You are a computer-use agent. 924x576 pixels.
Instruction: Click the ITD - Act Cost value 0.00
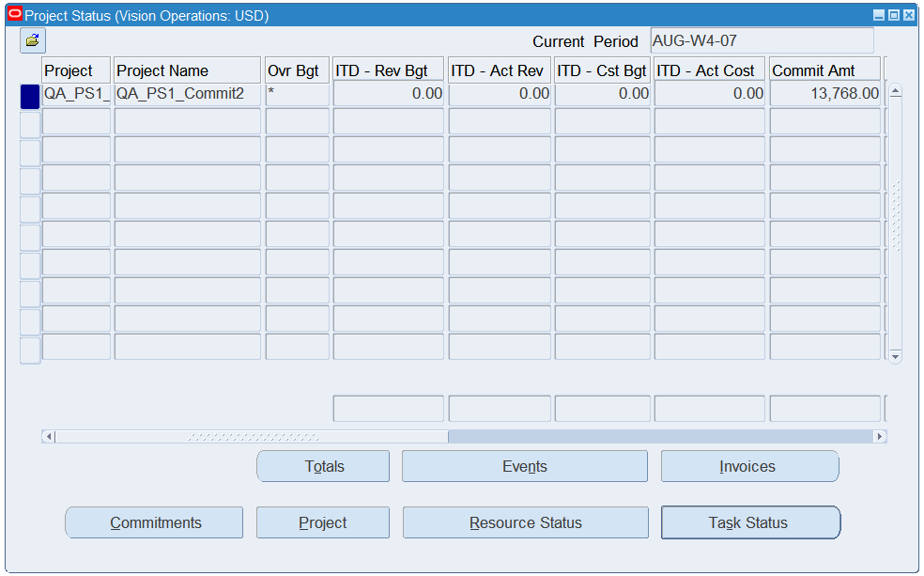pos(710,94)
